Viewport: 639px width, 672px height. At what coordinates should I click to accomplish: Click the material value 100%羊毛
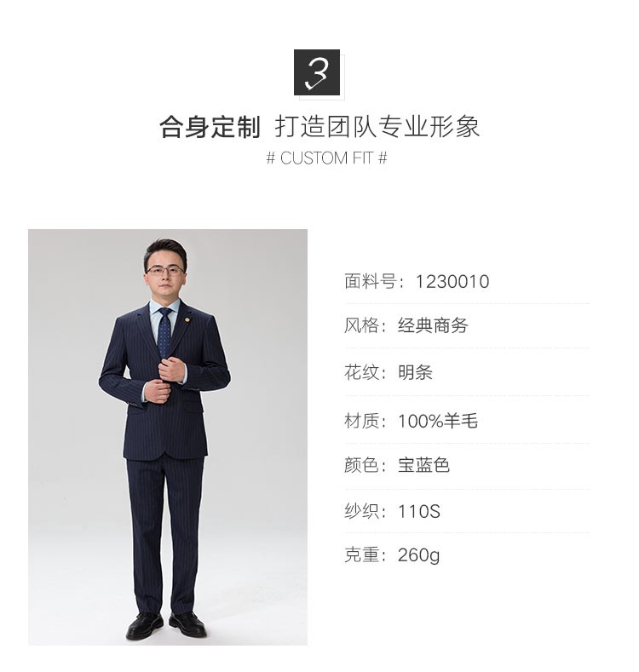point(438,421)
